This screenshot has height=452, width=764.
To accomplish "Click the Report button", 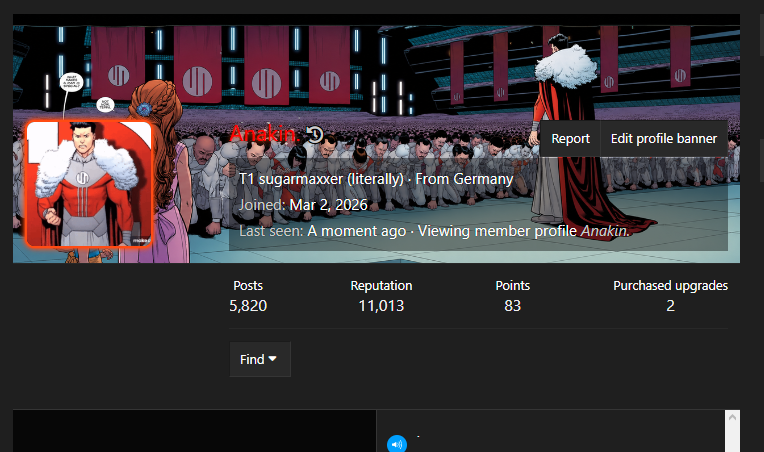I will point(570,139).
